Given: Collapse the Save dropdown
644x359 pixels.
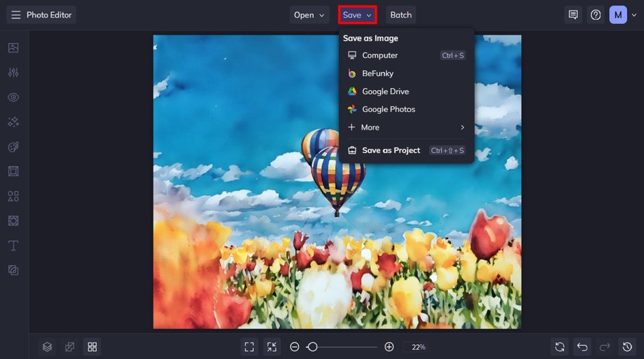Looking at the screenshot, I should click(x=357, y=15).
